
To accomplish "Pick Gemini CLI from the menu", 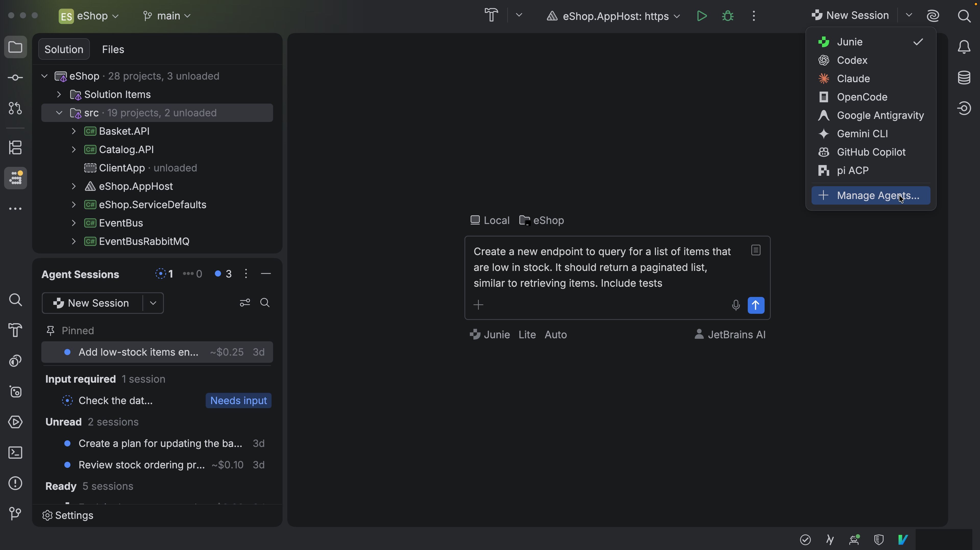I will coord(871,134).
